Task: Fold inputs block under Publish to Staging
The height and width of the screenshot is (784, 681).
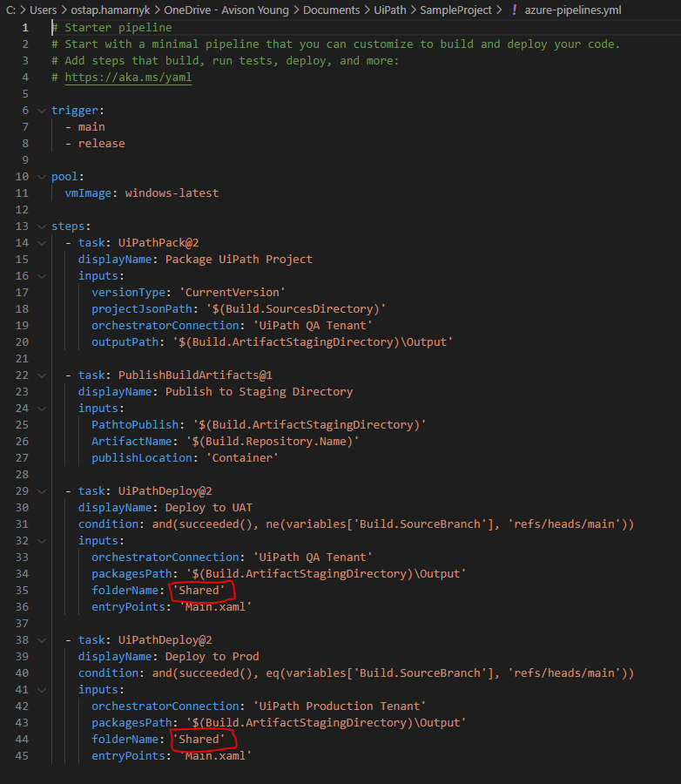Action: tap(42, 409)
